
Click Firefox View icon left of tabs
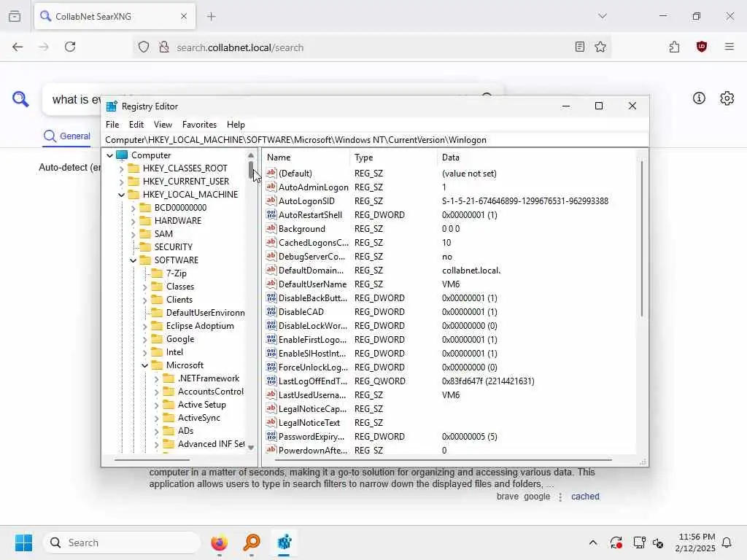(x=15, y=17)
